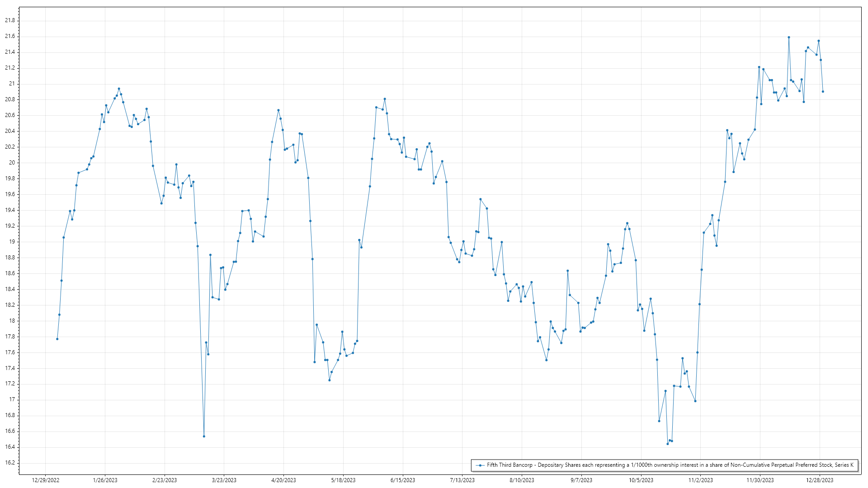
Task: Click the 12/29/2022 x-axis date label
Action: click(x=46, y=480)
